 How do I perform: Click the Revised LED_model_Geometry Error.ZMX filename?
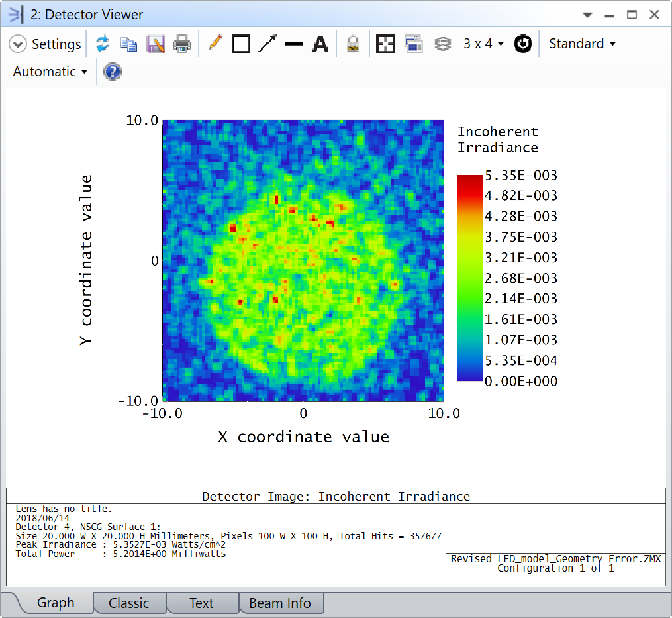tap(556, 559)
